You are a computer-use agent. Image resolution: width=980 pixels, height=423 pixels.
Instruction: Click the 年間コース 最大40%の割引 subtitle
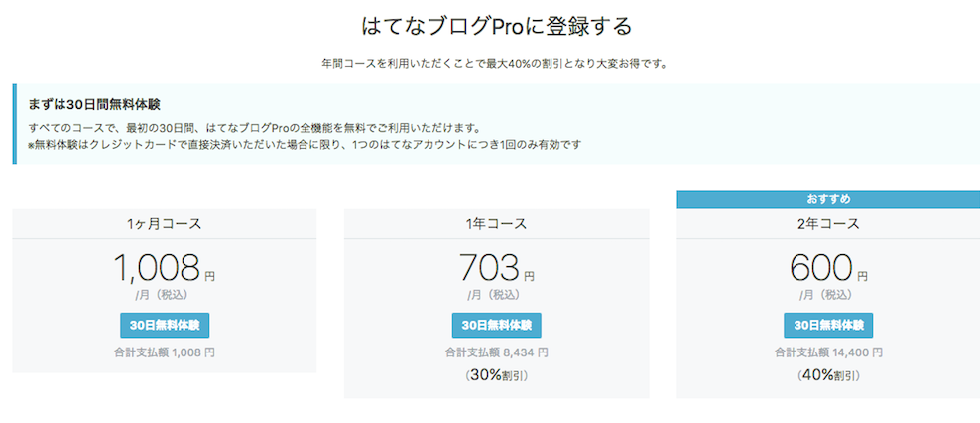(494, 64)
